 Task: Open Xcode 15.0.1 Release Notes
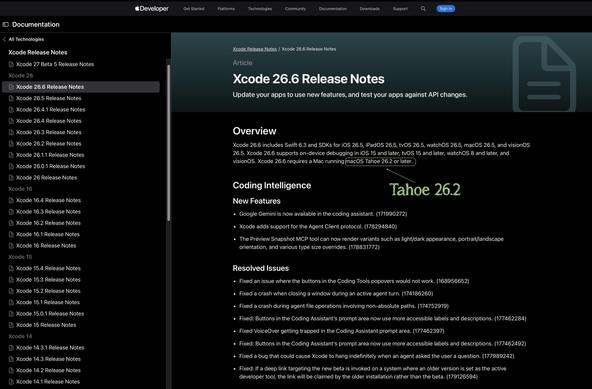pyautogui.click(x=50, y=313)
